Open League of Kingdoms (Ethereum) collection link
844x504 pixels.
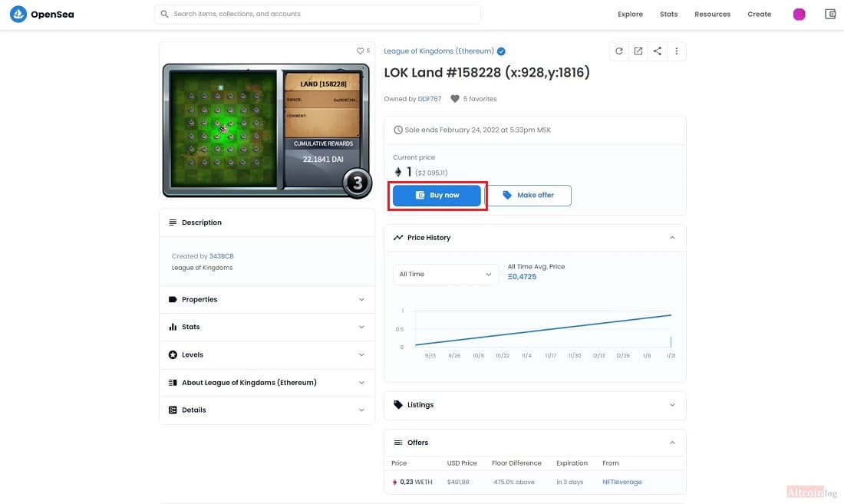tap(439, 51)
